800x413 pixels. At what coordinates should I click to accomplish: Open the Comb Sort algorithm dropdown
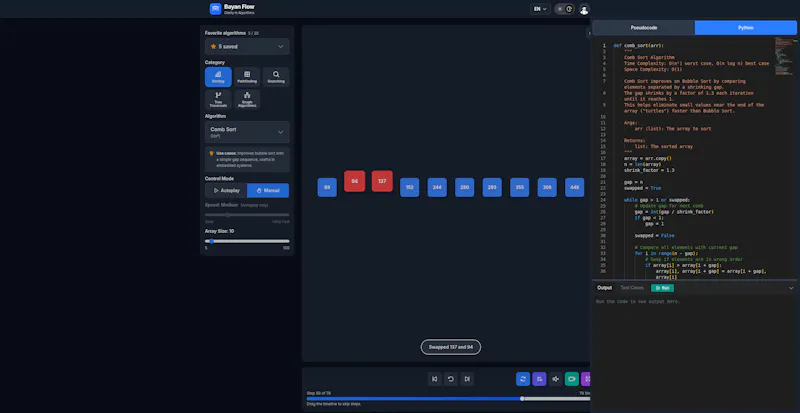247,132
